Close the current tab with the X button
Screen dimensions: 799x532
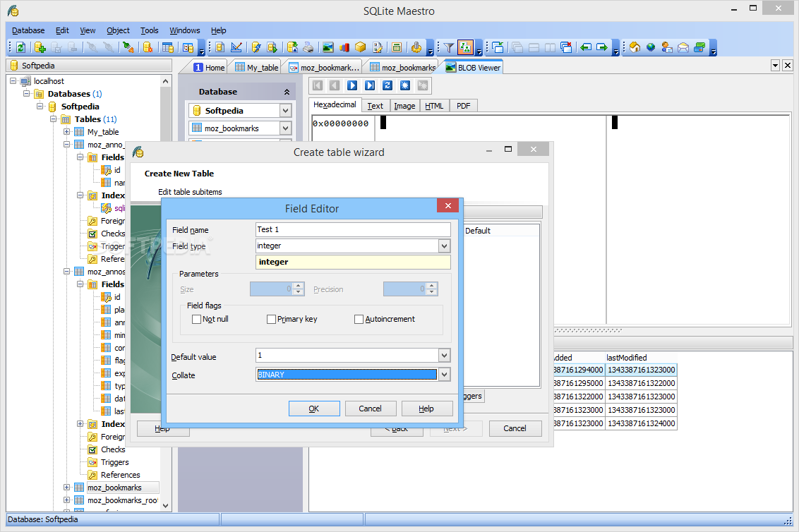pos(787,65)
